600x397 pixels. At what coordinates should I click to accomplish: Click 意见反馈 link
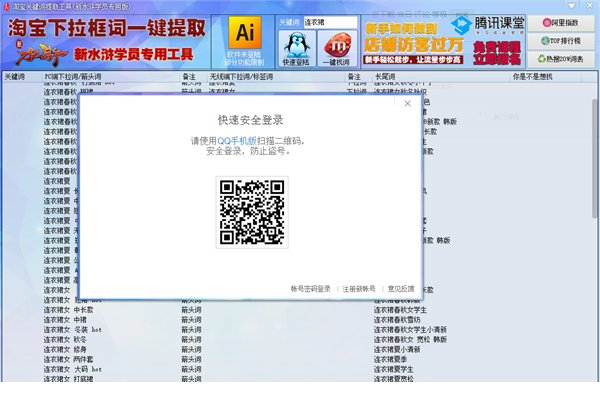(401, 289)
